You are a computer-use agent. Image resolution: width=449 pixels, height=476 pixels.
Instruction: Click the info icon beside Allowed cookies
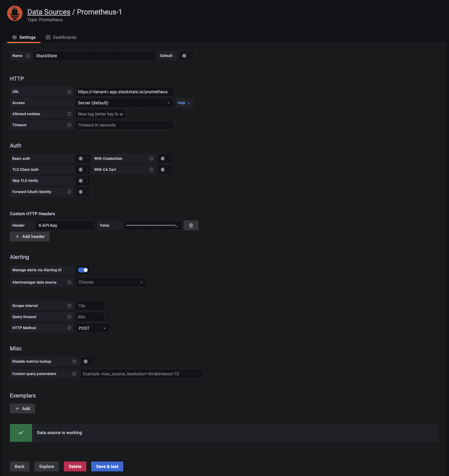pyautogui.click(x=69, y=114)
